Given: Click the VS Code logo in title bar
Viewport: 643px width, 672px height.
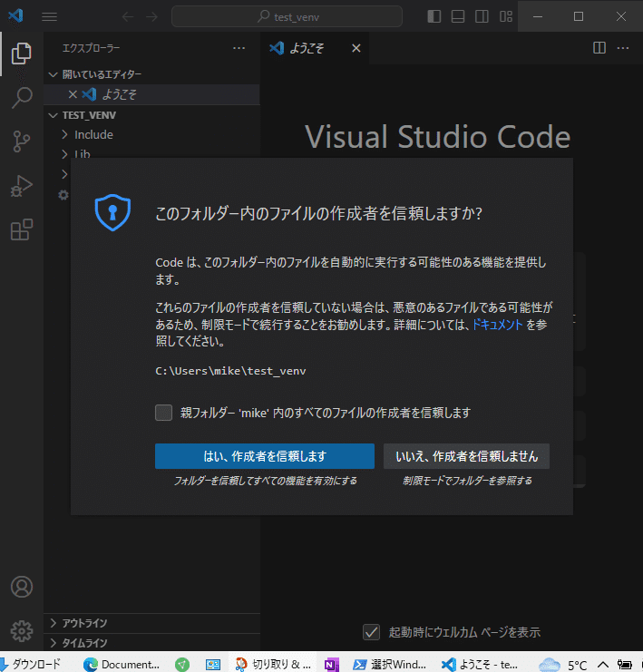Looking at the screenshot, I should coord(15,15).
